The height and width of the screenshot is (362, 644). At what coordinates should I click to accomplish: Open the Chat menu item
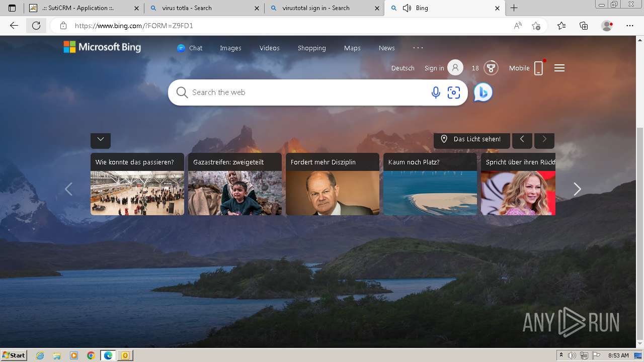[190, 48]
